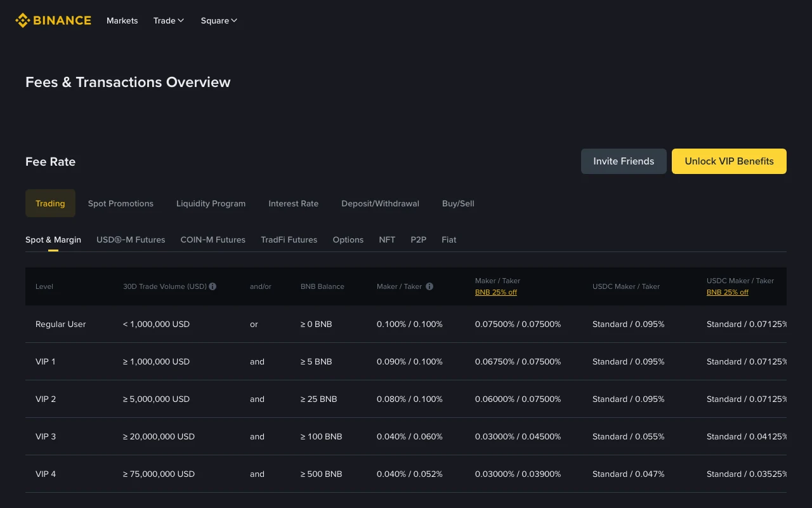
Task: Click the '≥ 20,000,000 USD' volume cell
Action: (159, 436)
